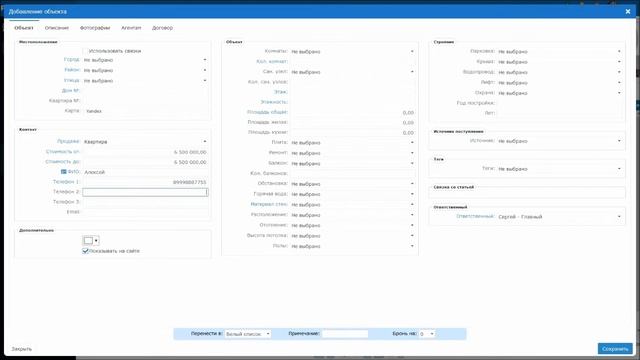This screenshot has width=640, height=360.
Task: Click the Yandex map link
Action: point(94,111)
